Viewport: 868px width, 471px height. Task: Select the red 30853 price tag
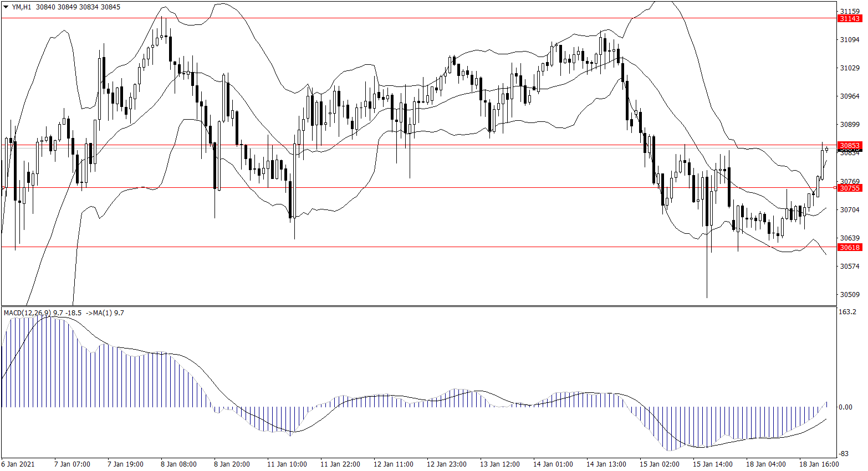point(849,146)
